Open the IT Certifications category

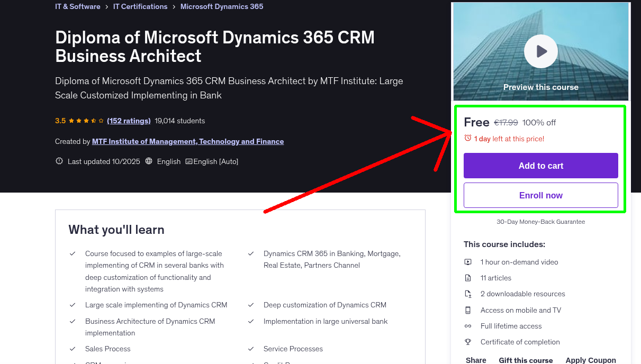[x=140, y=6]
